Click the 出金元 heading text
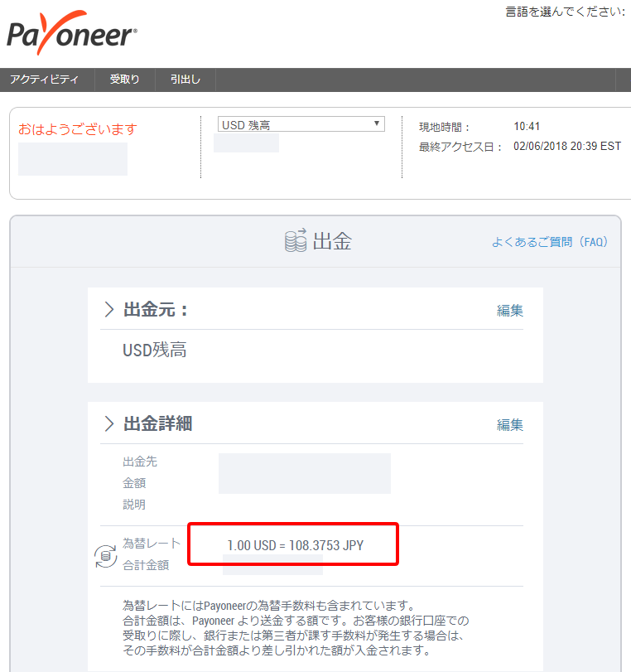This screenshot has height=672, width=631. [156, 309]
